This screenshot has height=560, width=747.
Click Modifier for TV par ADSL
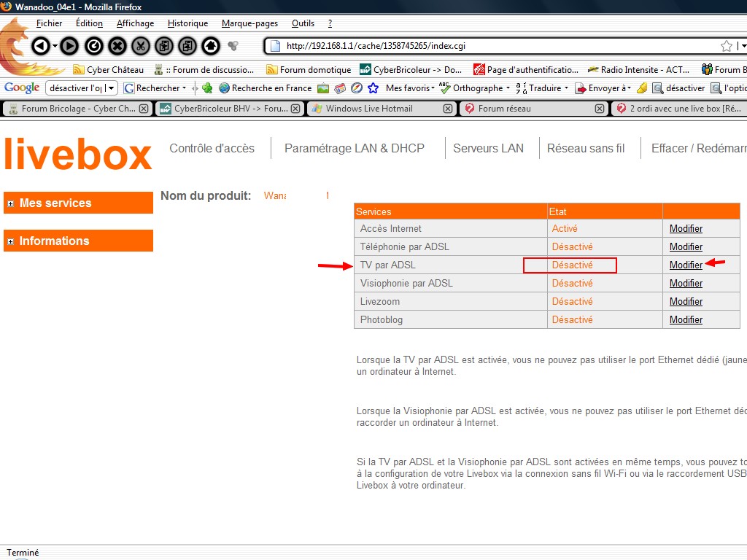(x=686, y=265)
